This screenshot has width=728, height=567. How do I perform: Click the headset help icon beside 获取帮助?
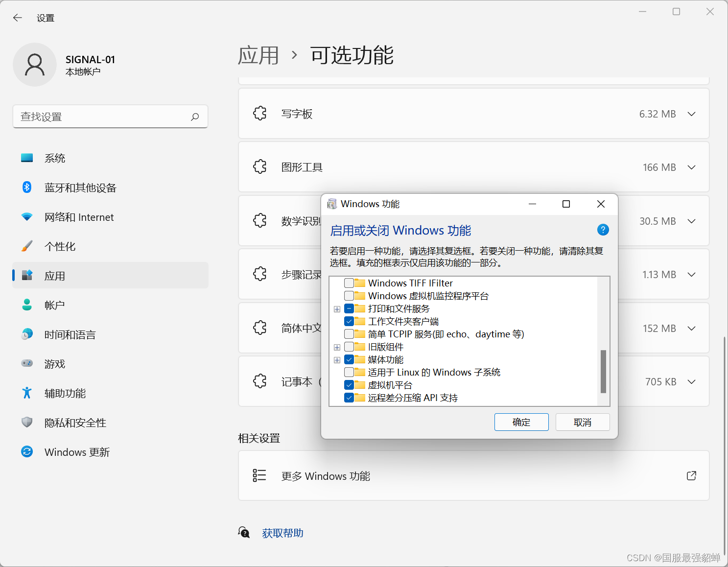[x=244, y=532]
